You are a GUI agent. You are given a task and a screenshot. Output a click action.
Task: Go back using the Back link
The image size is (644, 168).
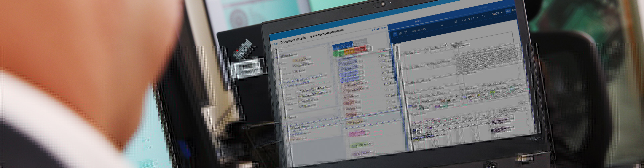(275, 44)
